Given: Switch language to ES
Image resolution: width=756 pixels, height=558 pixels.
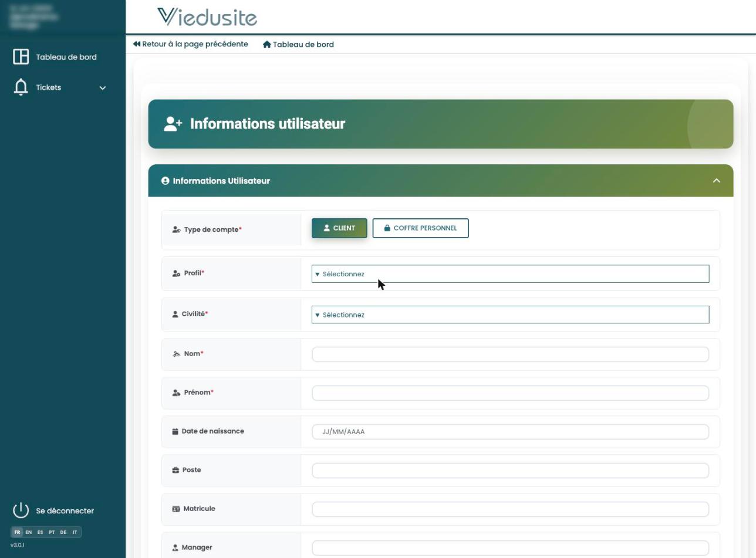Looking at the screenshot, I should 40,532.
